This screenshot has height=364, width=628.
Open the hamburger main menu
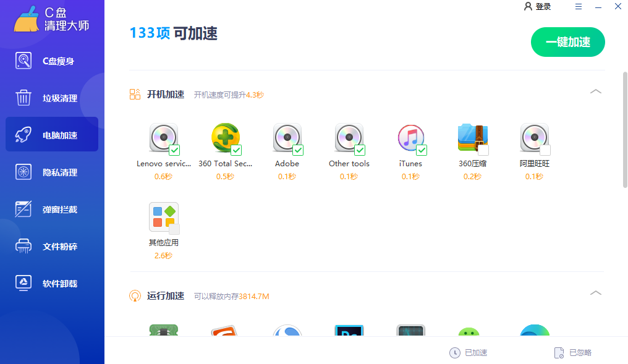tap(579, 6)
